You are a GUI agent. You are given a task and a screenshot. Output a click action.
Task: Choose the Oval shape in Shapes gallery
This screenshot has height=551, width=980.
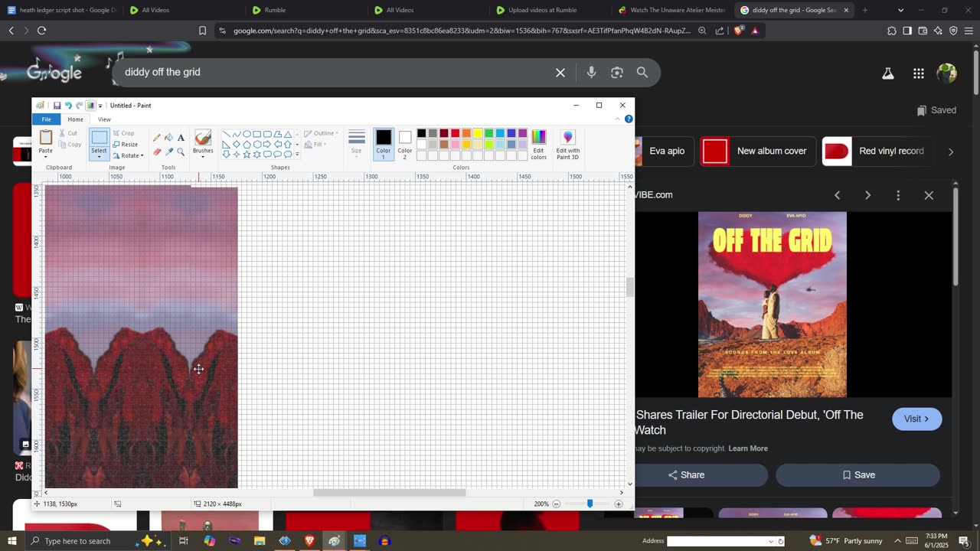coord(247,134)
